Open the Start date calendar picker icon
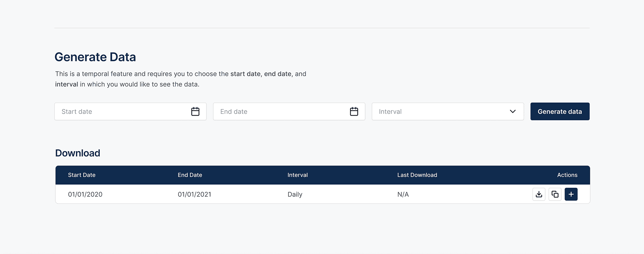Screen dimensions: 644x254 point(195,112)
